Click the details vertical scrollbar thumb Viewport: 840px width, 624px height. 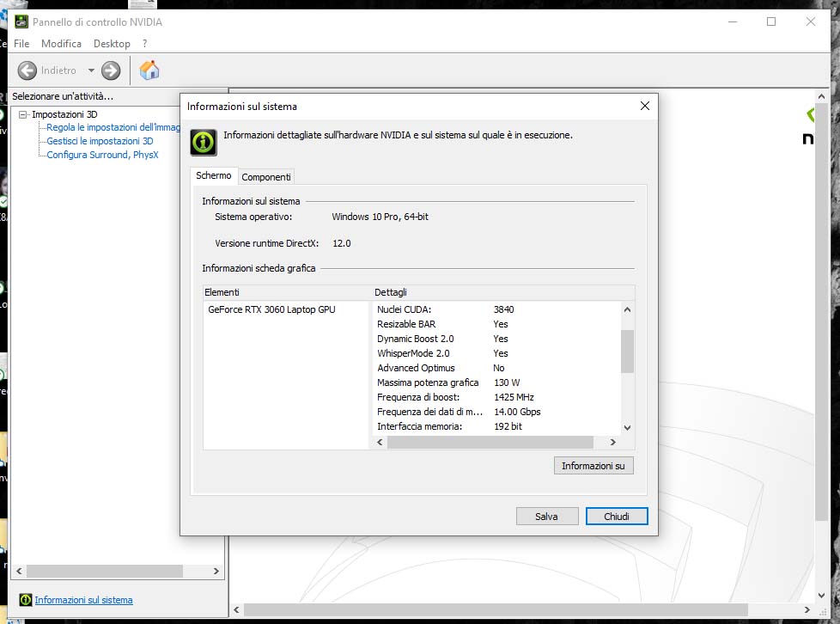(627, 352)
